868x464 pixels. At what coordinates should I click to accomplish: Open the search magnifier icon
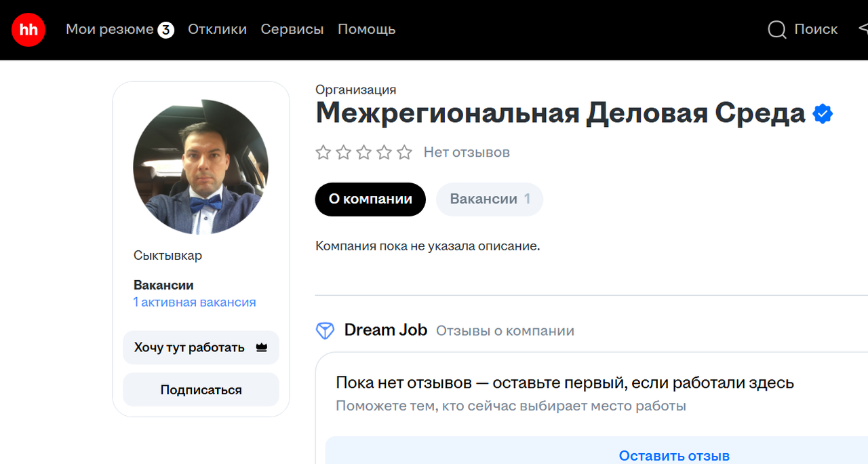point(777,30)
